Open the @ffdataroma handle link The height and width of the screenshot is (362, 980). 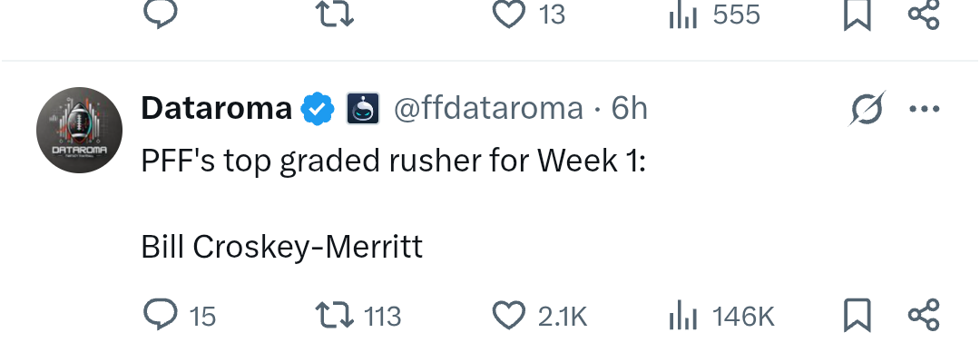(488, 108)
